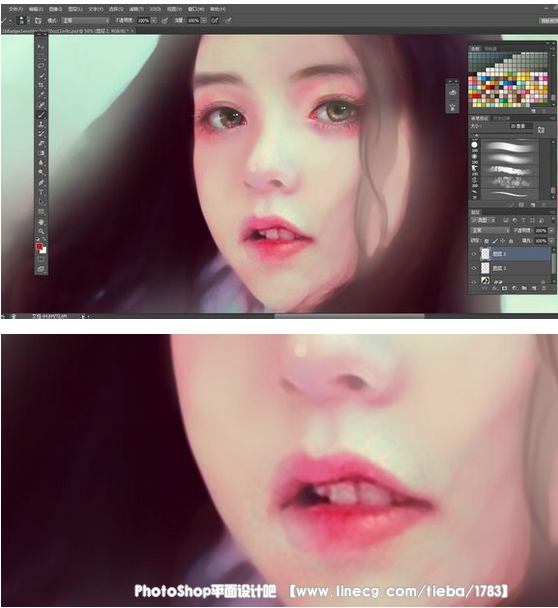Screen dimensions: 558x608
Task: Hide the second layer 图层 3
Action: (x=474, y=268)
